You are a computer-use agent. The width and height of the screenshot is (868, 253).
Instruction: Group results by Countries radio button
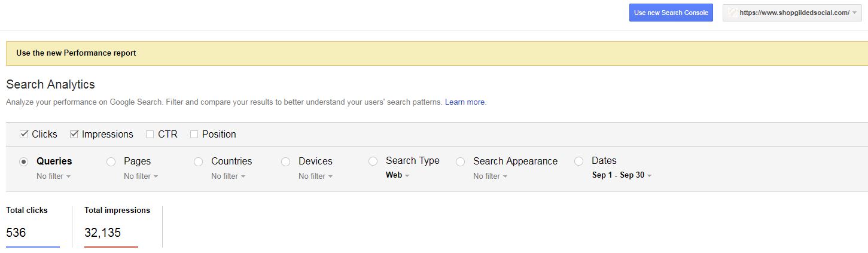(199, 161)
